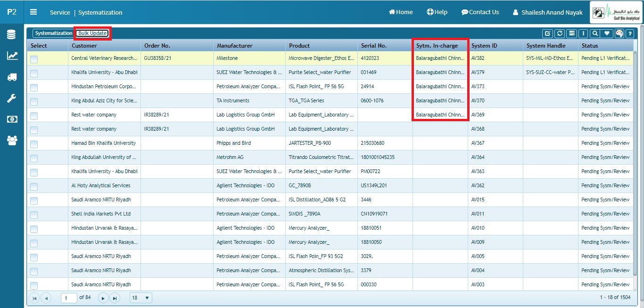The width and height of the screenshot is (644, 308).
Task: Click the Service breadcrumb text
Action: click(60, 13)
